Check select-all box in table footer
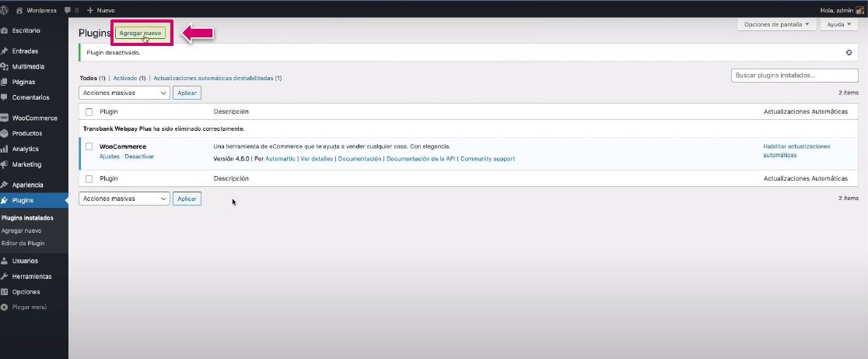 coord(89,179)
